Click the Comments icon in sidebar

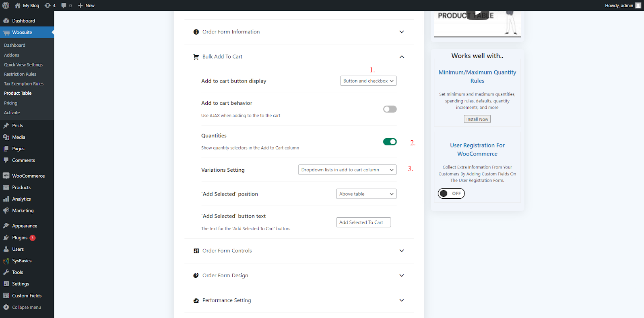click(x=6, y=160)
